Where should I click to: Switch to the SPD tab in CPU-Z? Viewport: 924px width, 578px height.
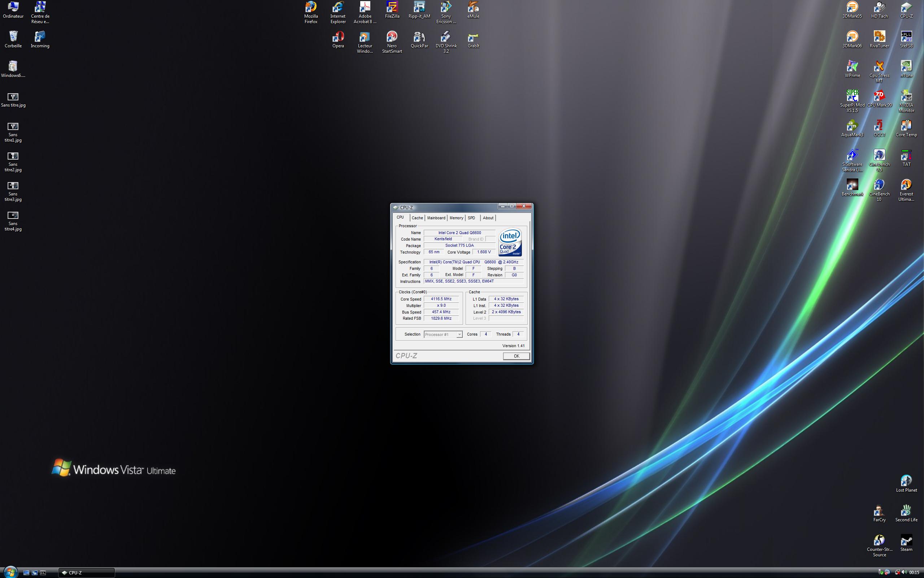pyautogui.click(x=471, y=218)
